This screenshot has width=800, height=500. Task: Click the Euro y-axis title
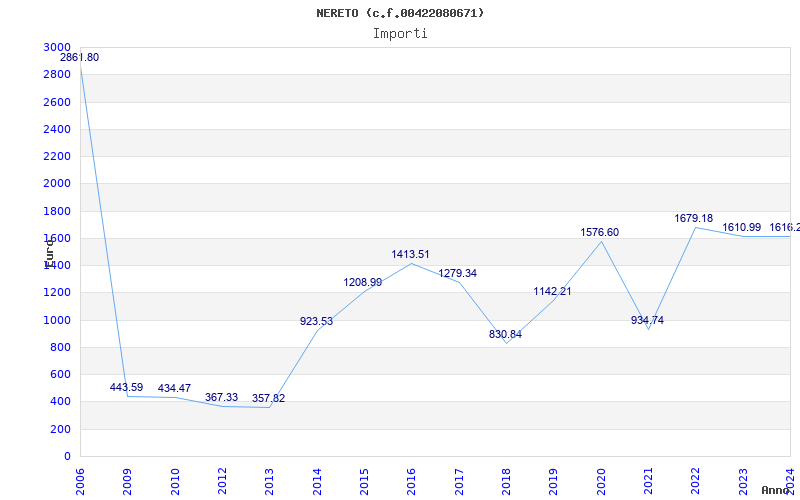pyautogui.click(x=49, y=254)
